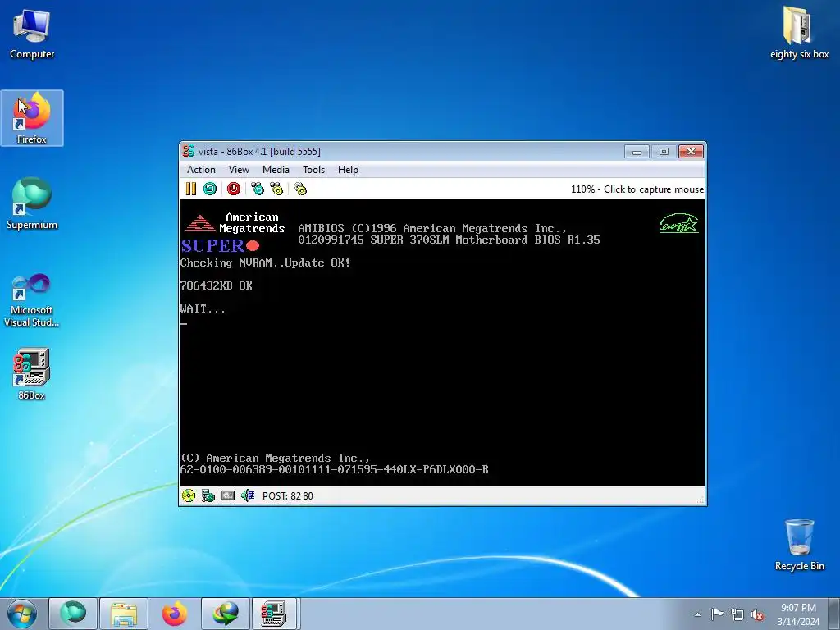Click the network status icon
840x630 pixels.
(x=208, y=495)
